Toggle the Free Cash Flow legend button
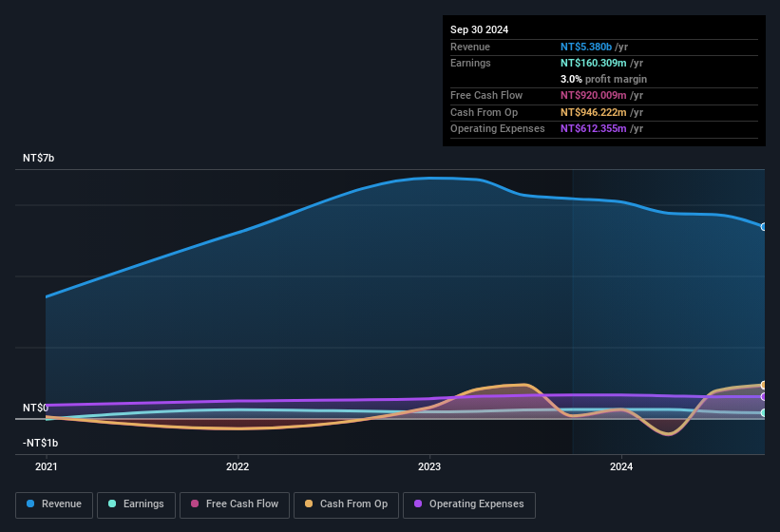Screen dimensions: 780x532 pyautogui.click(x=235, y=504)
